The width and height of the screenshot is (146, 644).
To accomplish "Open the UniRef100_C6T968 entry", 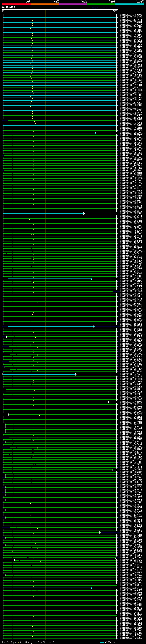I will pyautogui.click(x=131, y=72).
